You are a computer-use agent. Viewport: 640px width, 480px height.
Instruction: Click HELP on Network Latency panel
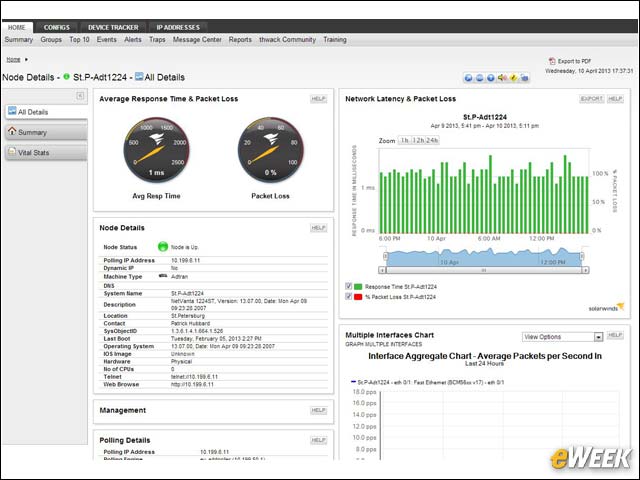coord(615,99)
